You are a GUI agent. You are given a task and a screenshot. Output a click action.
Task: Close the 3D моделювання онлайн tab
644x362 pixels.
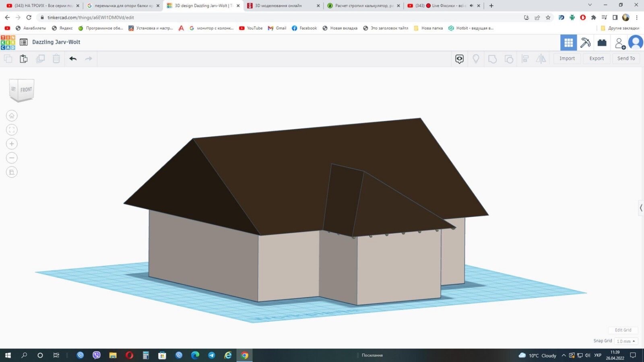pyautogui.click(x=318, y=6)
